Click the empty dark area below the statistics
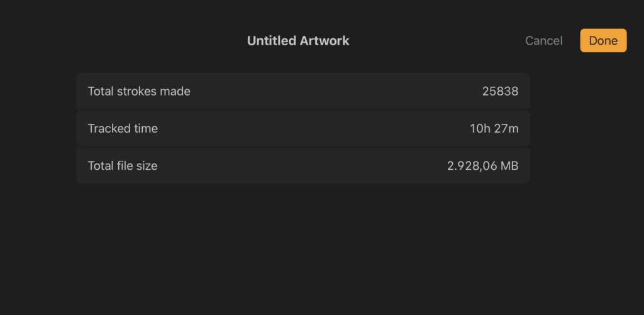The height and width of the screenshot is (315, 644). coord(303,251)
